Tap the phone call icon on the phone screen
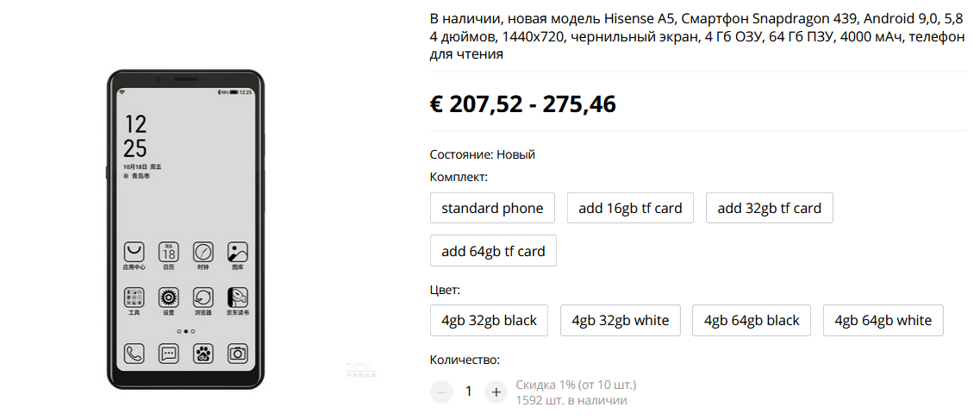 [134, 353]
